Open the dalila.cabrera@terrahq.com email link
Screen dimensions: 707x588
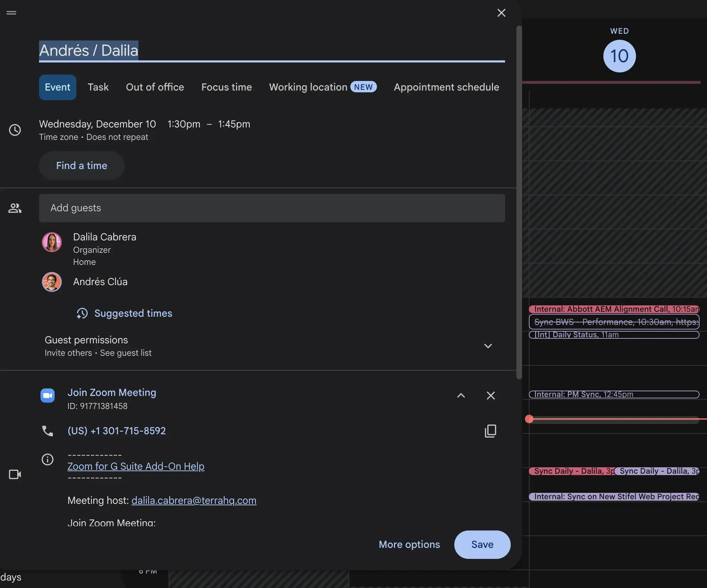point(194,500)
